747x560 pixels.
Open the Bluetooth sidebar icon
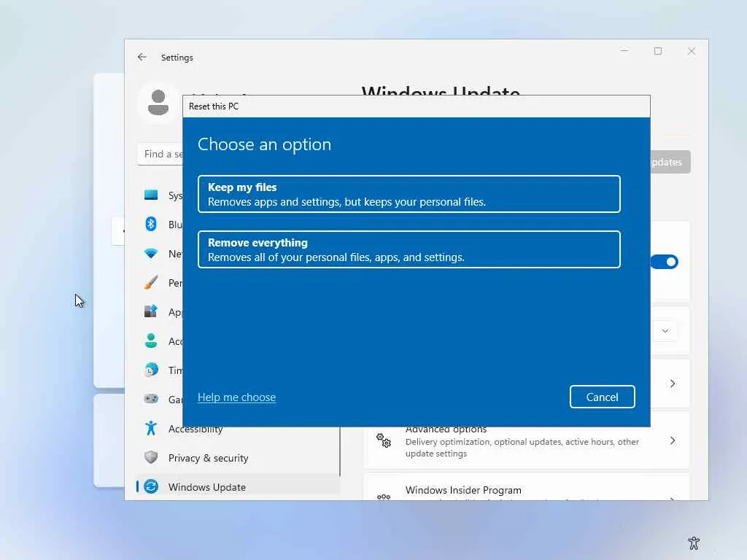(151, 224)
